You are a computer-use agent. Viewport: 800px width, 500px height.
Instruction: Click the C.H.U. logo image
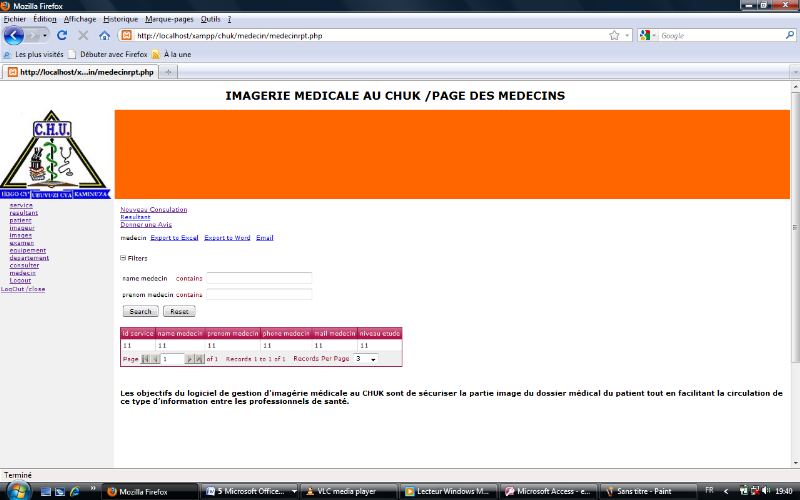55,154
